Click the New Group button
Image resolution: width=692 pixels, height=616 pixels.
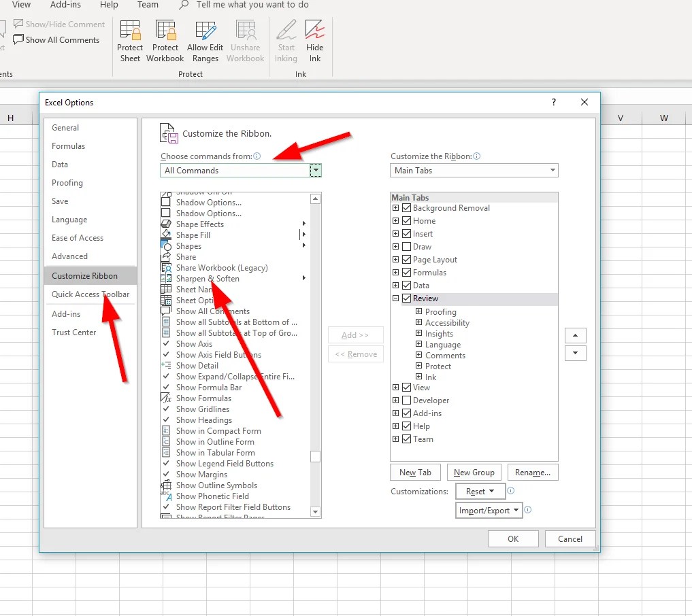(x=474, y=472)
